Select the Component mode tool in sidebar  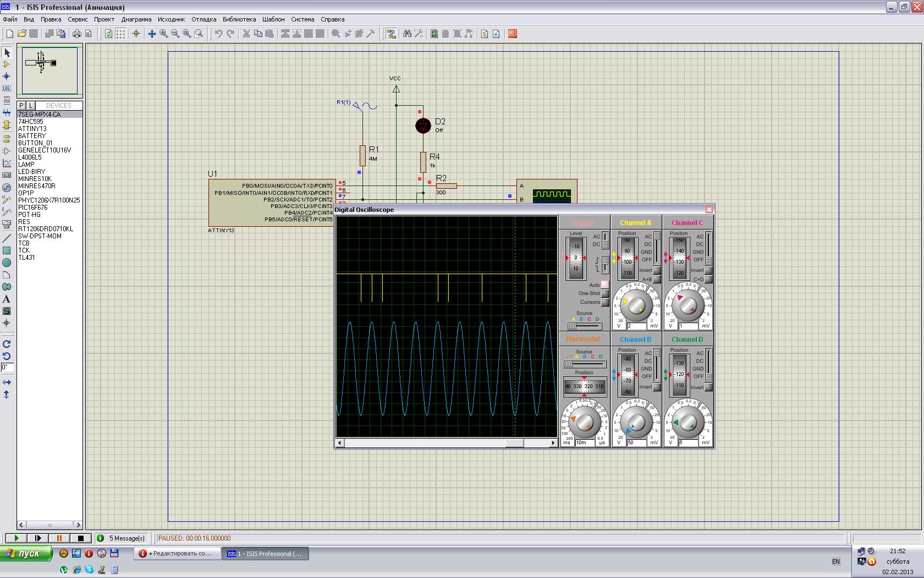[7, 64]
